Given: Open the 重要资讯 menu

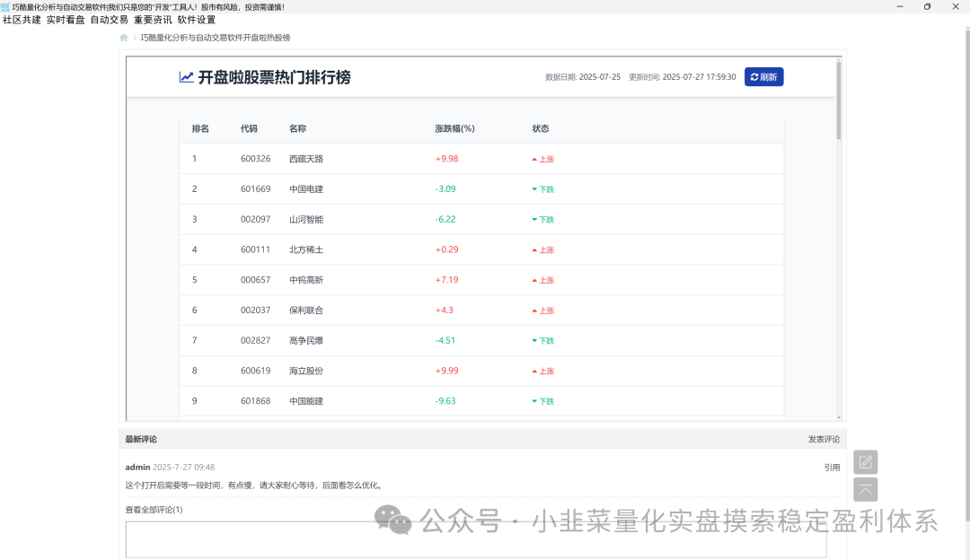Looking at the screenshot, I should pyautogui.click(x=153, y=20).
